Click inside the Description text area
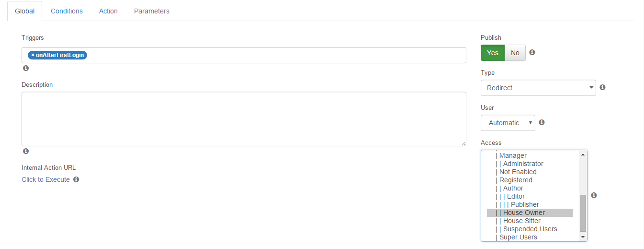Image resolution: width=644 pixels, height=249 pixels. point(244,119)
